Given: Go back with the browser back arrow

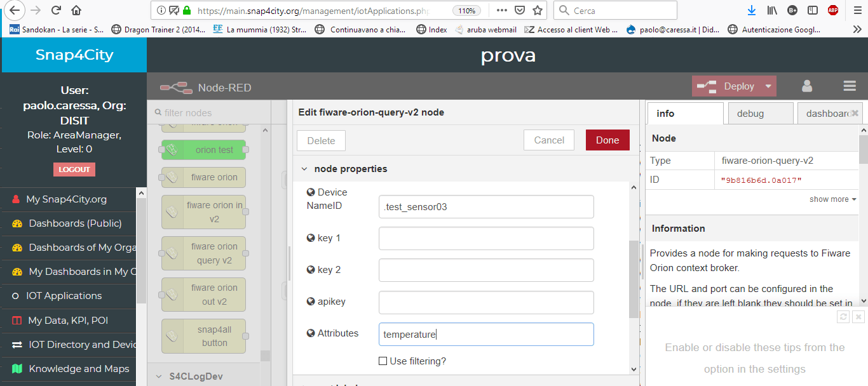Looking at the screenshot, I should [x=15, y=10].
